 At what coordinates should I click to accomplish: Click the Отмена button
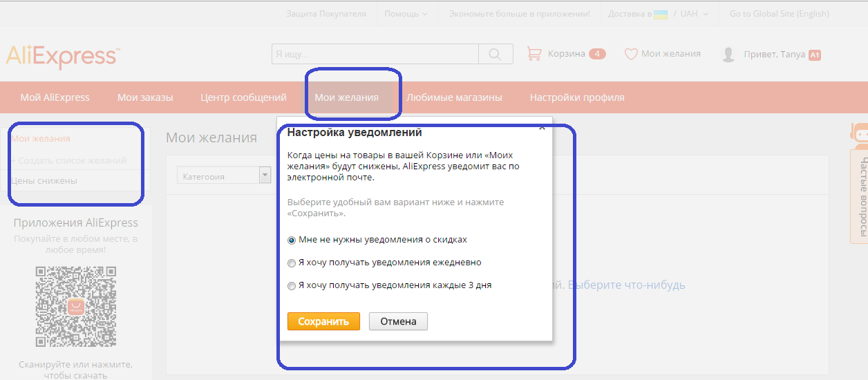click(398, 321)
